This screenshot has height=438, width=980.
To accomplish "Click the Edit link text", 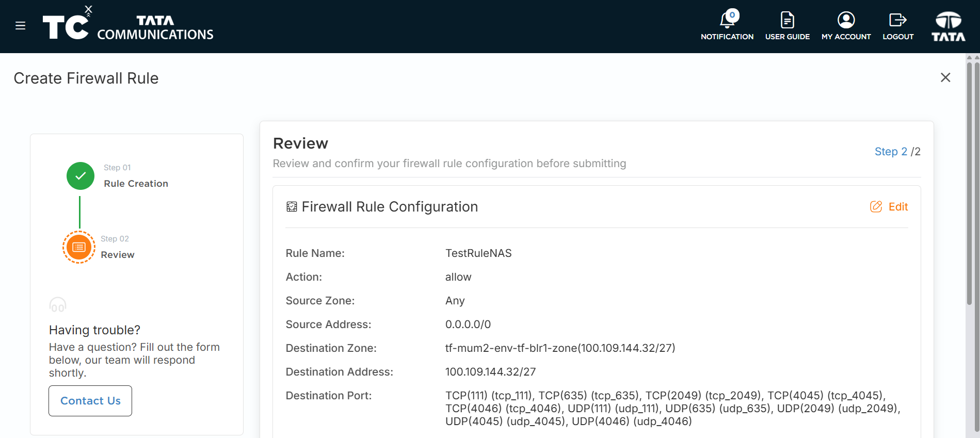I will pyautogui.click(x=898, y=207).
